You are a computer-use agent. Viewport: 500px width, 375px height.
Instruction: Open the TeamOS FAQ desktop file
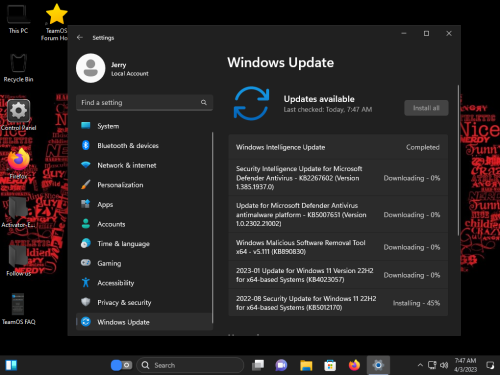tap(18, 309)
